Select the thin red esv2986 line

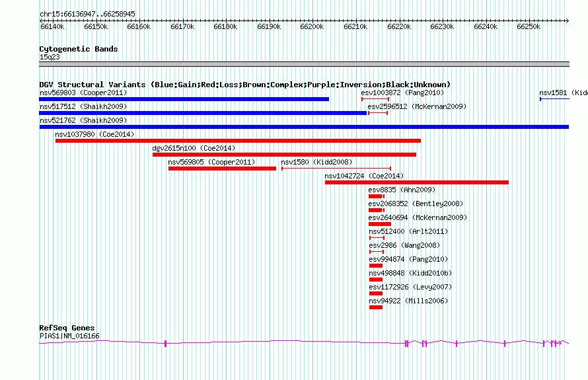377,252
